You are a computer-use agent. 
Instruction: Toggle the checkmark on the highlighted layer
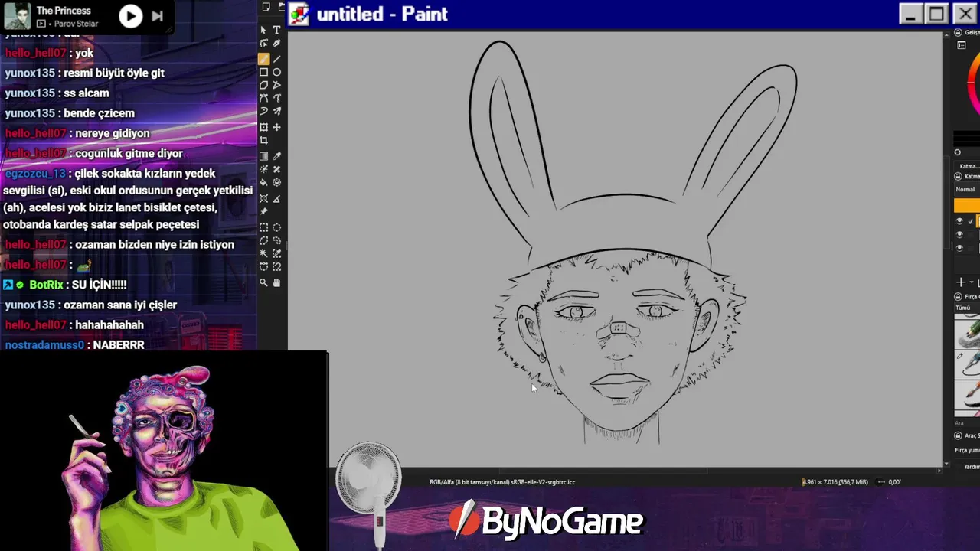(970, 222)
